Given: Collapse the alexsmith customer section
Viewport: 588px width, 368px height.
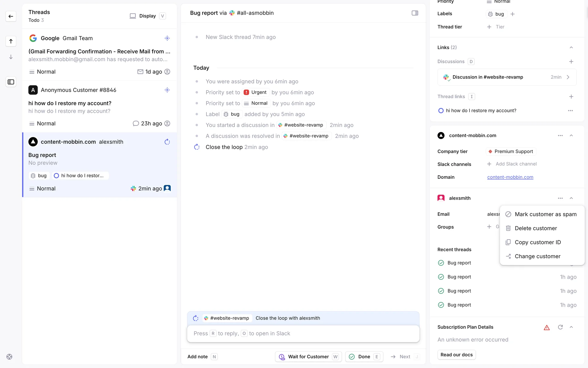Looking at the screenshot, I should [x=571, y=198].
